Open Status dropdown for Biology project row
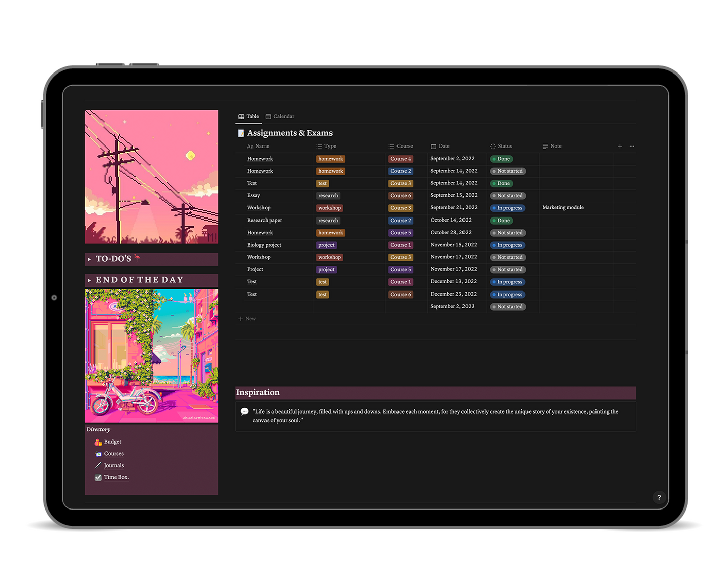 [508, 245]
